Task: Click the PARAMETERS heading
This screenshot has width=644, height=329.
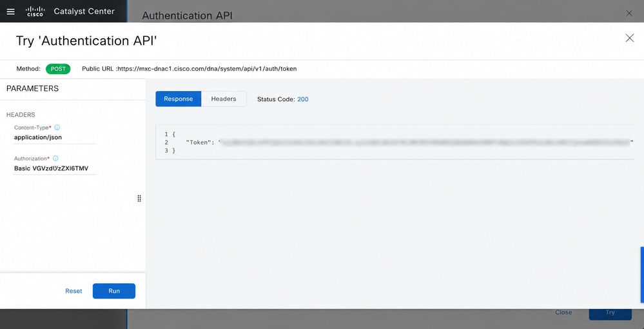Action: click(x=32, y=88)
